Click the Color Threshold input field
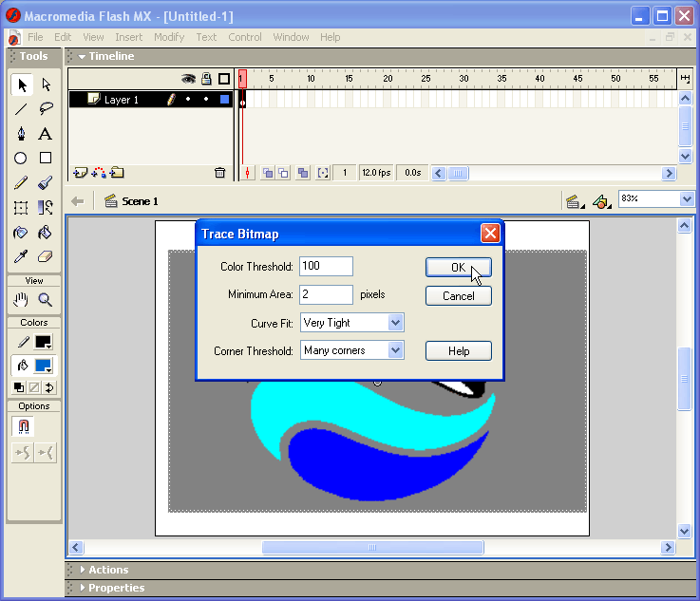Viewport: 700px width, 601px height. coord(326,267)
